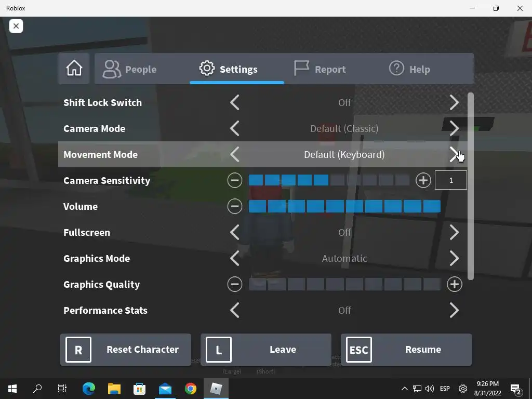
Task: Click the Movement Mode label
Action: point(100,155)
